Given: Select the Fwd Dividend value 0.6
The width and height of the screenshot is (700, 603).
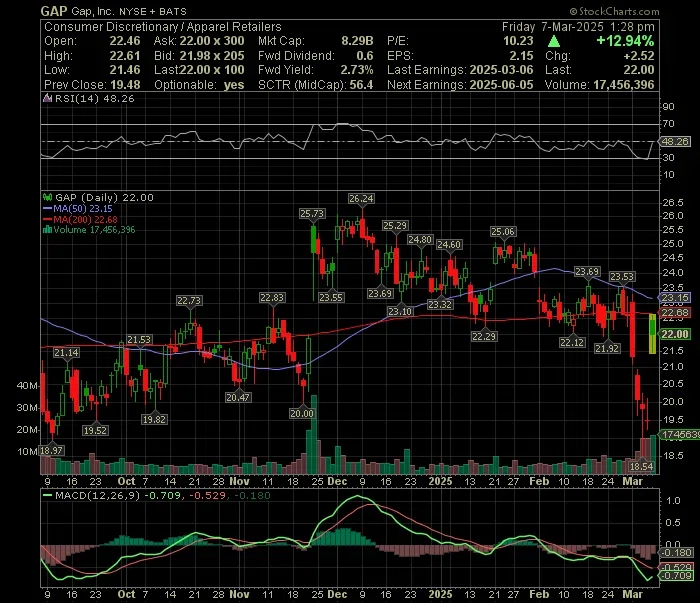Looking at the screenshot, I should coord(365,56).
